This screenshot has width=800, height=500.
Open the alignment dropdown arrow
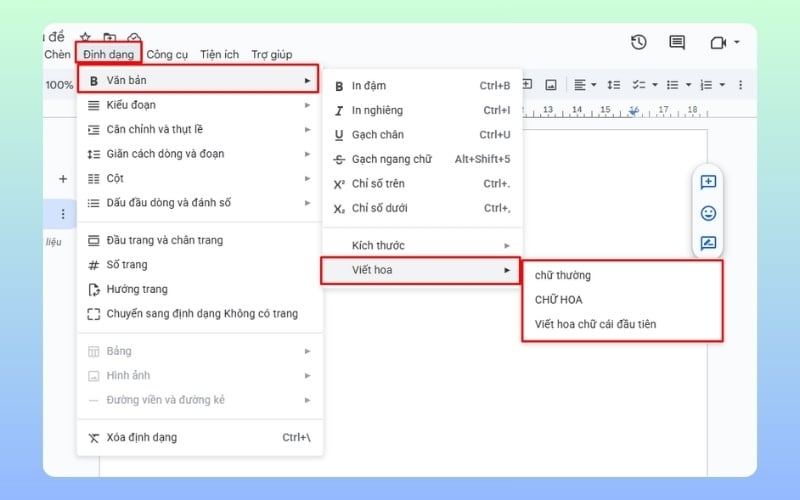pyautogui.click(x=593, y=85)
